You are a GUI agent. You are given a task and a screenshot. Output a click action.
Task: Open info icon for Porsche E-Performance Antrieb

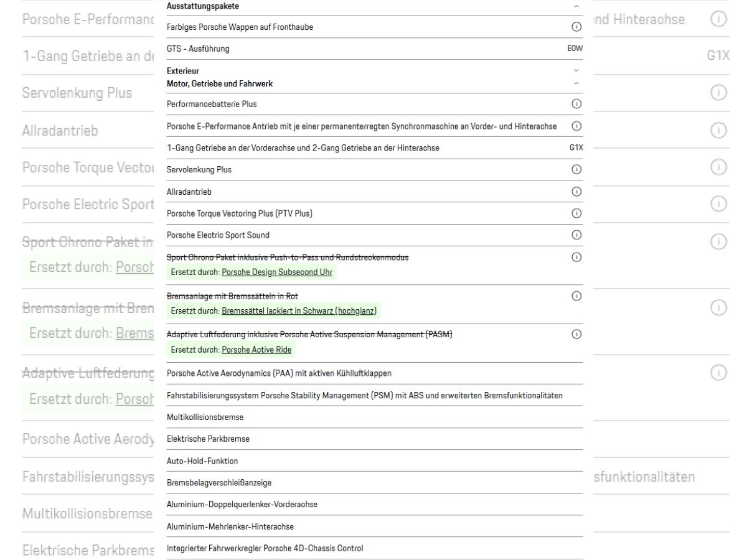pyautogui.click(x=576, y=126)
